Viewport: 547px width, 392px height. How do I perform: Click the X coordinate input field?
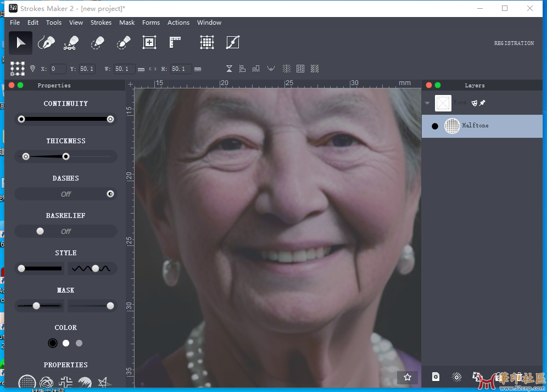coord(58,69)
